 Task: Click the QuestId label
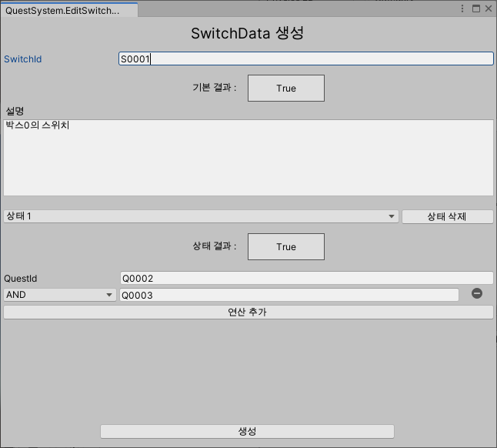coord(21,278)
